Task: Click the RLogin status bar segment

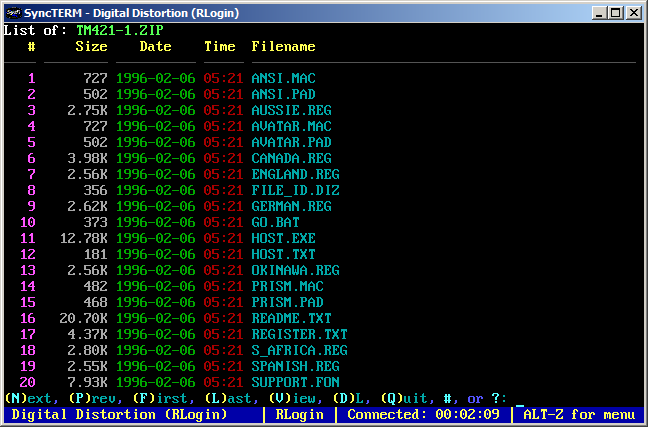Action: 299,414
